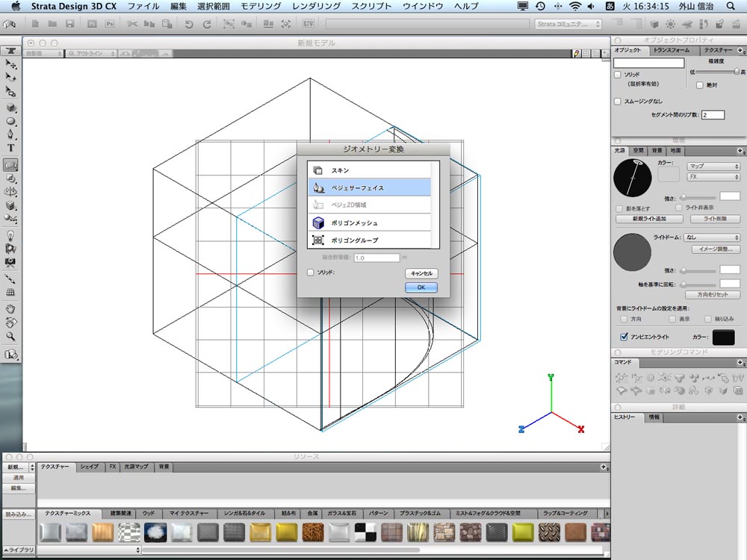Toggle the スムージングなし checkbox
Viewport: 747px width, 560px height.
[618, 102]
